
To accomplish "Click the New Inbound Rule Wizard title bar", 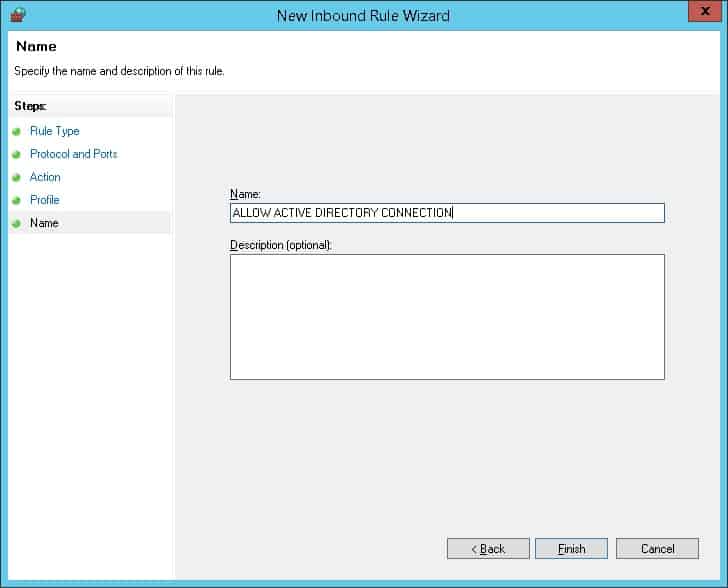I will click(x=362, y=15).
